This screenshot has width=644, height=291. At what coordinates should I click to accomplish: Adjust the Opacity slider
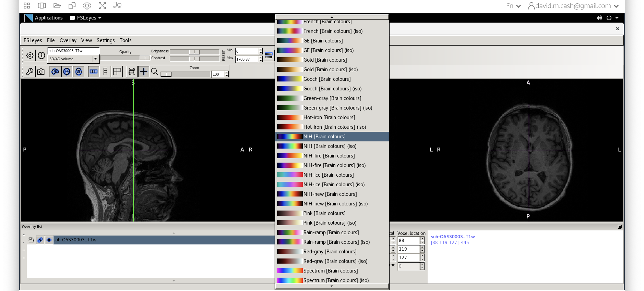(125, 58)
